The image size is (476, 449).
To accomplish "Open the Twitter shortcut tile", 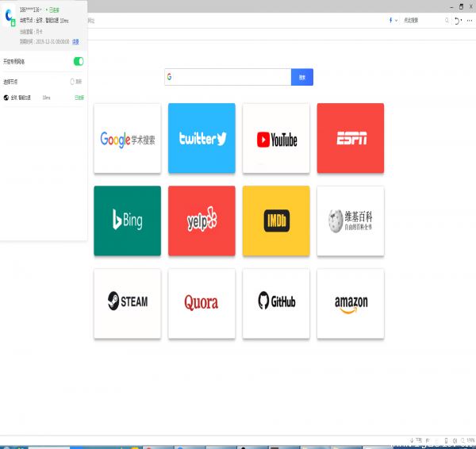I will click(x=202, y=138).
